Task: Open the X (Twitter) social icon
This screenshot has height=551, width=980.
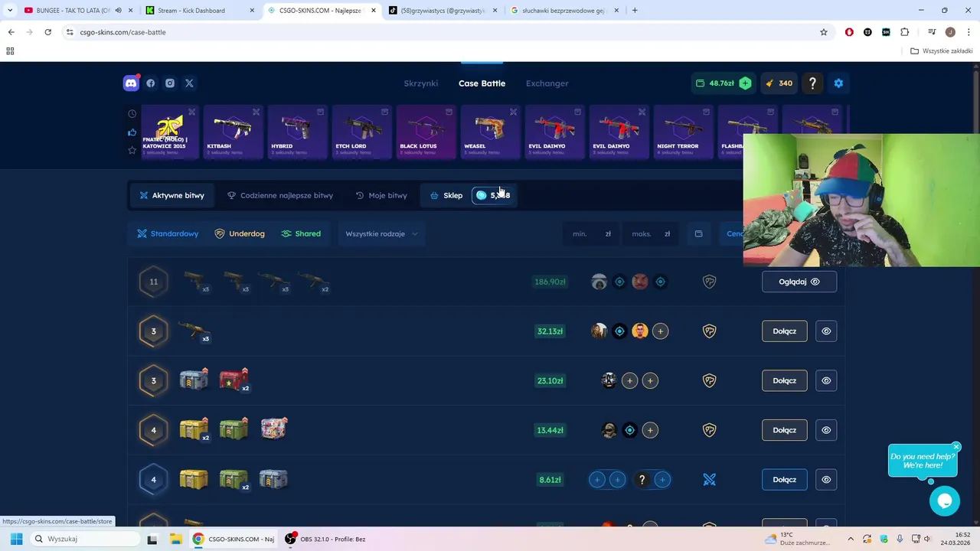Action: pyautogui.click(x=189, y=83)
